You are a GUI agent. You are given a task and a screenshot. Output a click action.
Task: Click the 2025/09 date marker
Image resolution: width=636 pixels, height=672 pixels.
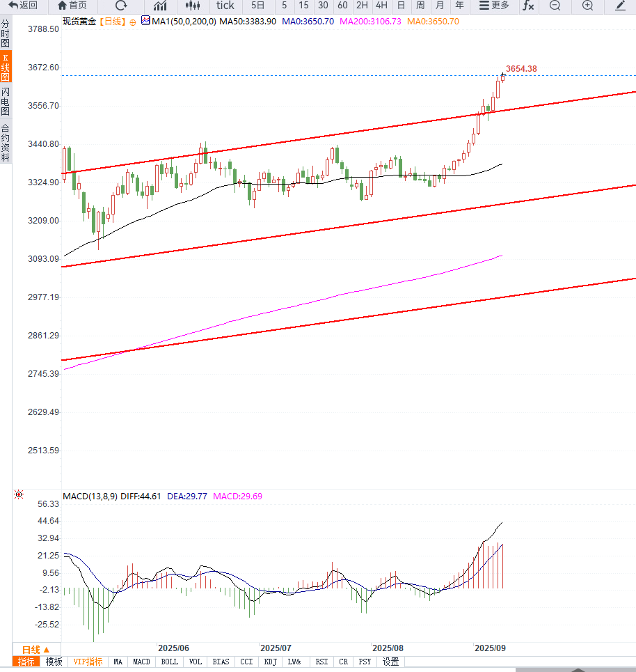coord(491,648)
